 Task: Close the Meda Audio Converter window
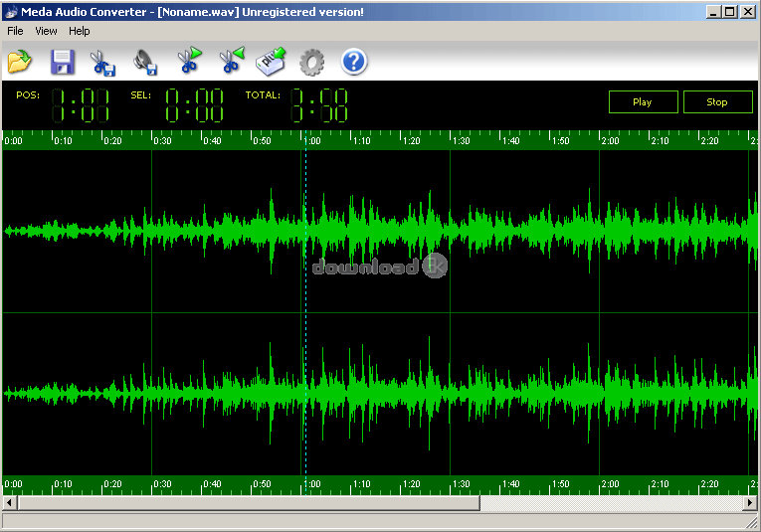[x=748, y=12]
